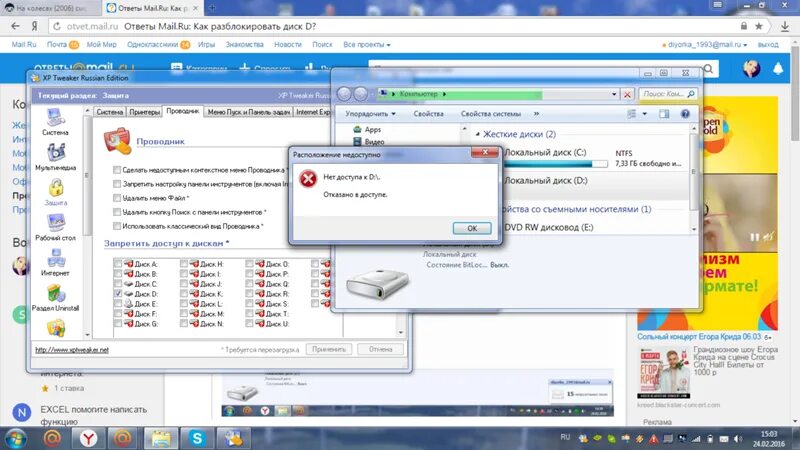This screenshot has width=800, height=450.
Task: Expand the Все проекты dropdown
Action: tap(367, 45)
